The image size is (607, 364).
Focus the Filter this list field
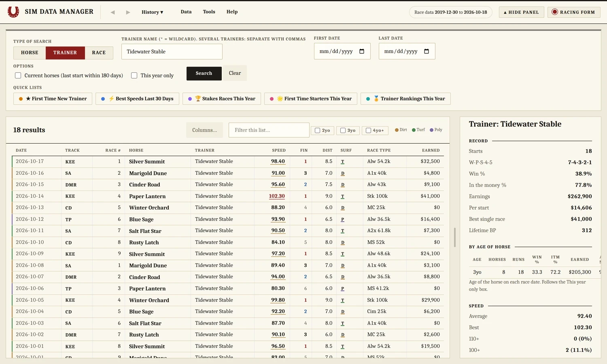tap(269, 130)
